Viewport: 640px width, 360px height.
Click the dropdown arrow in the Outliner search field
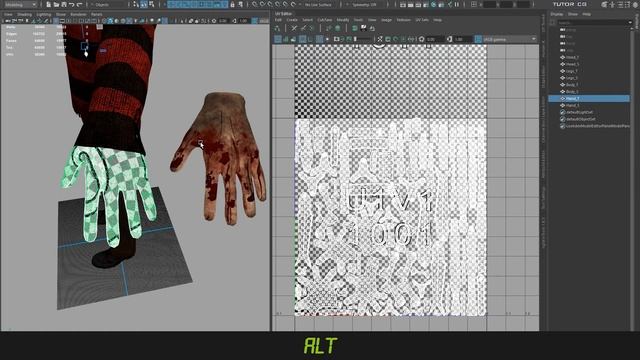tap(630, 22)
